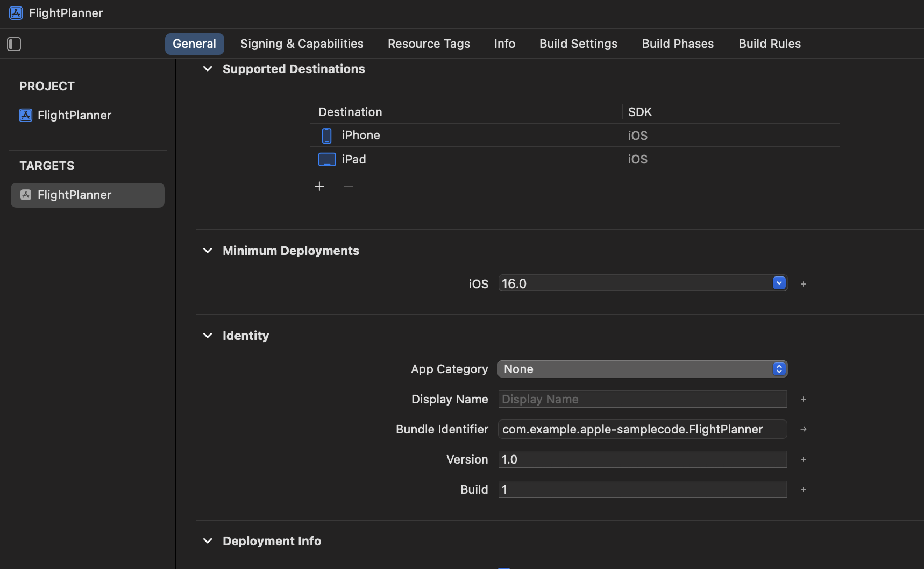Collapse the Identity section
The image size is (924, 569).
tap(208, 336)
